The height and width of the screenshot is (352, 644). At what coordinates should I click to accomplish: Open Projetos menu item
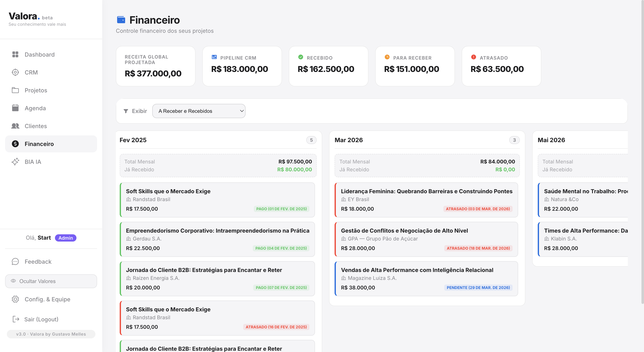51,90
